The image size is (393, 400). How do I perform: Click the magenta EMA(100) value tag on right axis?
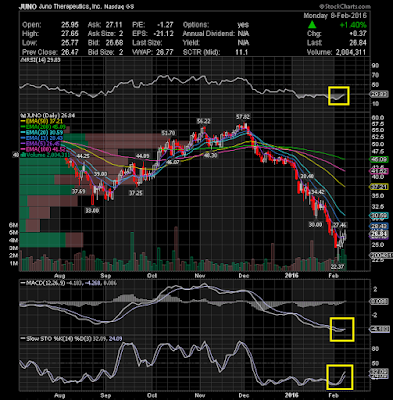point(379,171)
